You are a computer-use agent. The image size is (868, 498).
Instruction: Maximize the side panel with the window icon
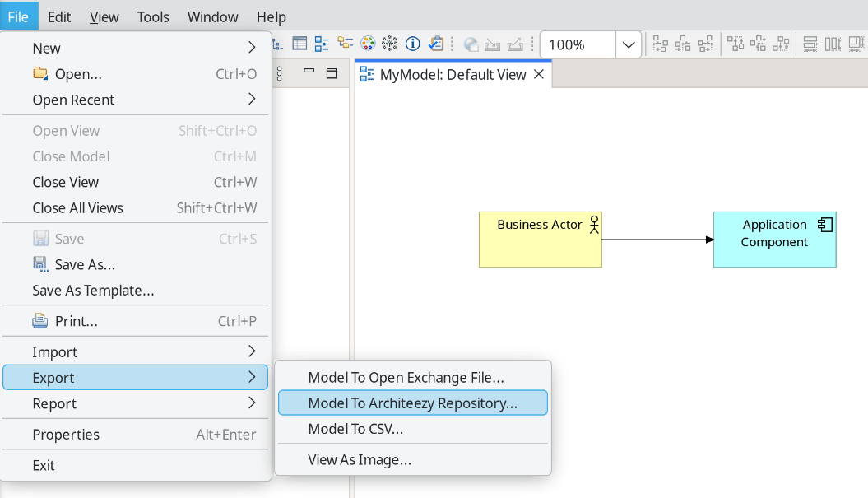[332, 74]
